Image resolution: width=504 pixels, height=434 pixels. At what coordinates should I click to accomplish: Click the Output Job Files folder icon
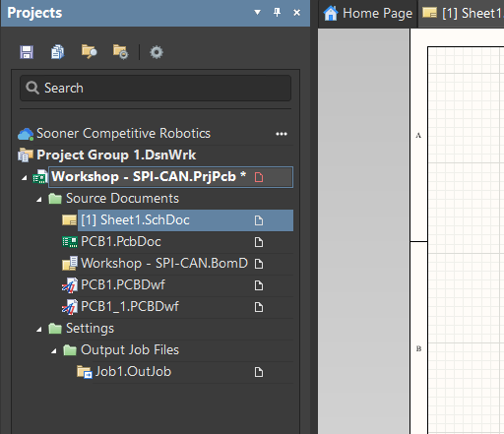click(70, 350)
